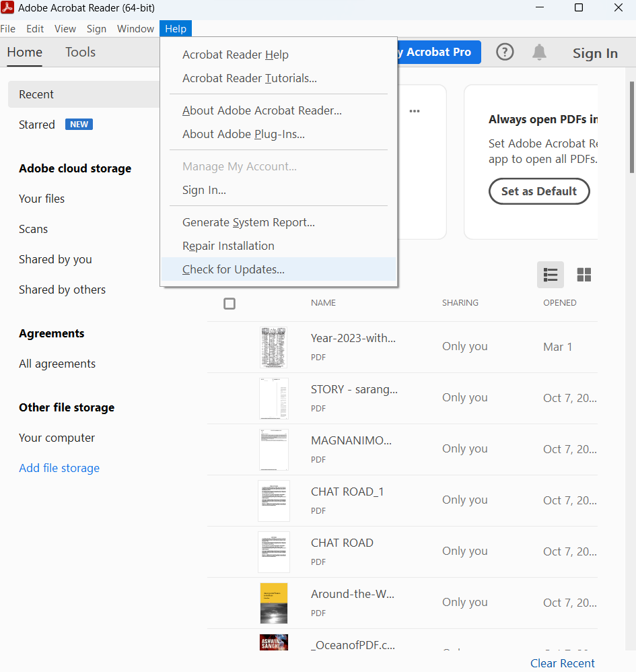The height and width of the screenshot is (672, 636).
Task: Click the Sign In button
Action: (595, 54)
